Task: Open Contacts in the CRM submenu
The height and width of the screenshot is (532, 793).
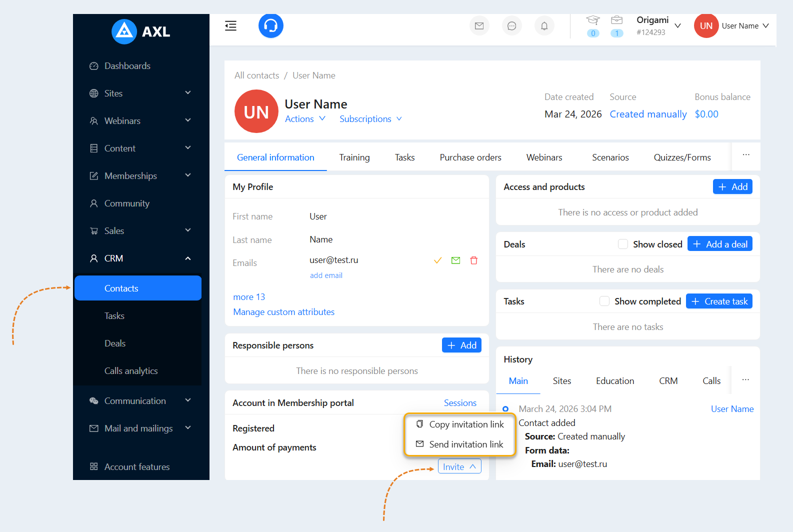Action: pos(138,288)
